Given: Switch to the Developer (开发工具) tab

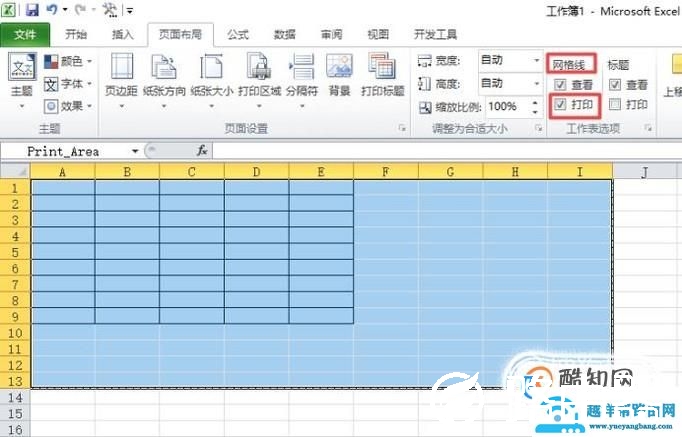Looking at the screenshot, I should click(x=435, y=34).
